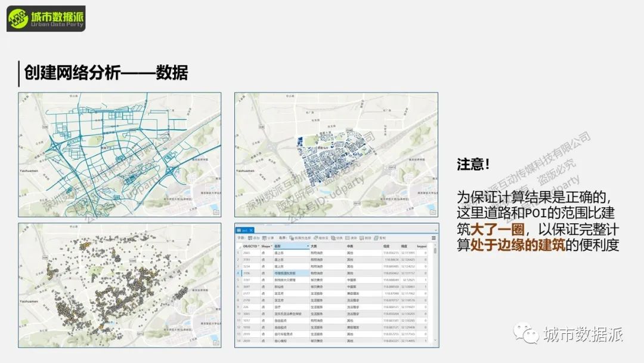Viewport: 644px width, 363px height.
Task: Click the WeChat 城市数据派 account icon
Action: (x=525, y=333)
